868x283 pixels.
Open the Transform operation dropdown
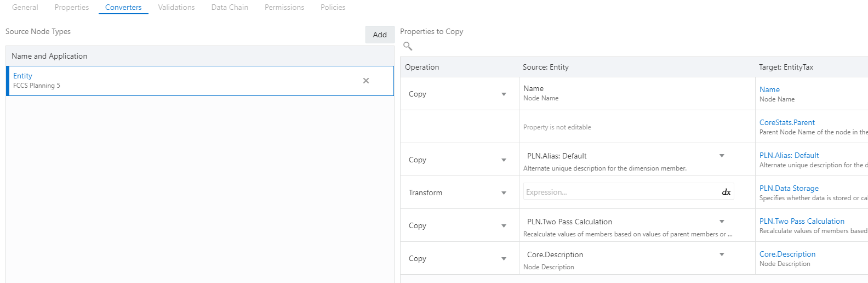coord(504,193)
